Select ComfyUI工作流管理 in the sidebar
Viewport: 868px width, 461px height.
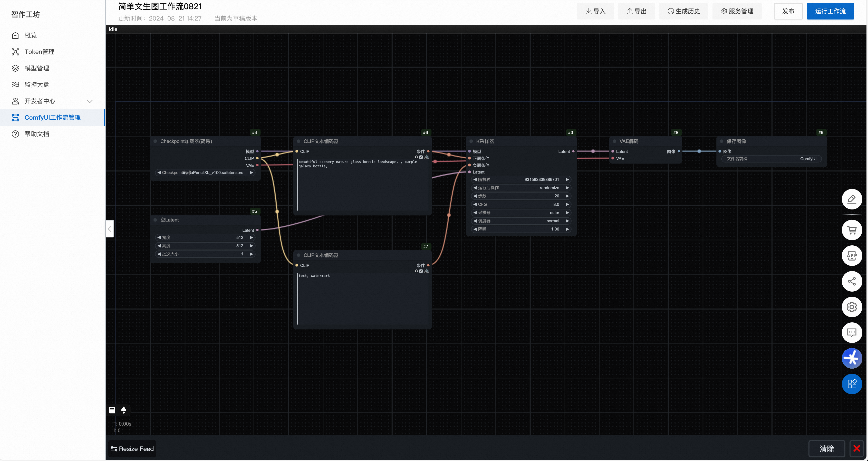(53, 117)
